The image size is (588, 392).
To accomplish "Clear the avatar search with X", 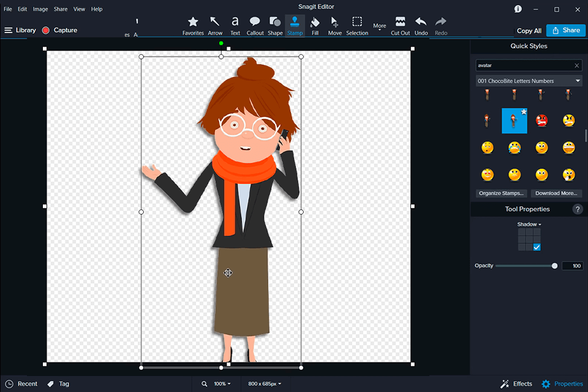I will click(x=577, y=66).
